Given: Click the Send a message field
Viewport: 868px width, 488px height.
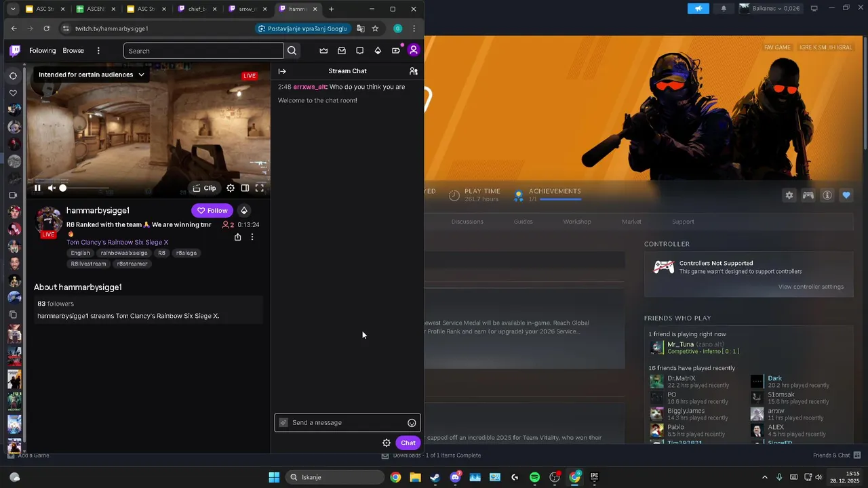Looking at the screenshot, I should [347, 422].
